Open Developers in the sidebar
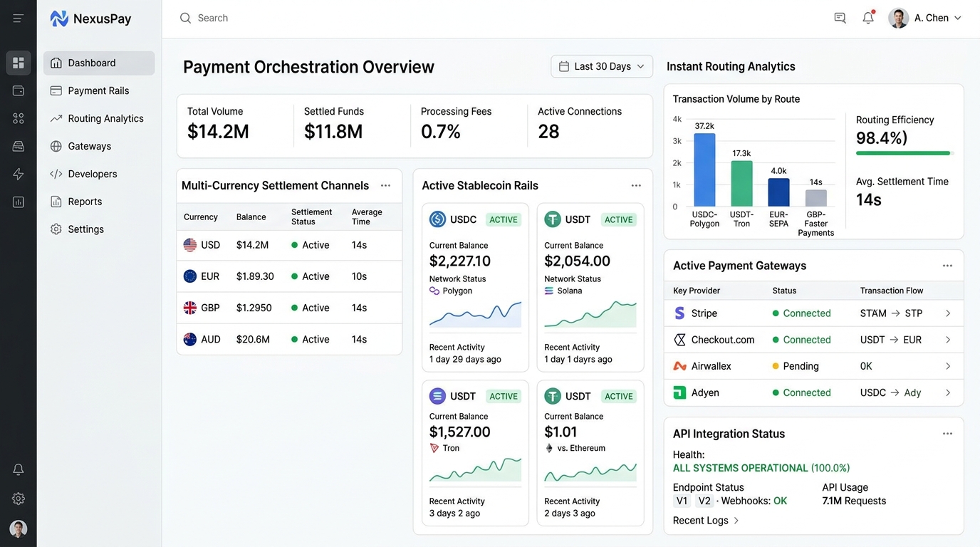 pyautogui.click(x=99, y=174)
